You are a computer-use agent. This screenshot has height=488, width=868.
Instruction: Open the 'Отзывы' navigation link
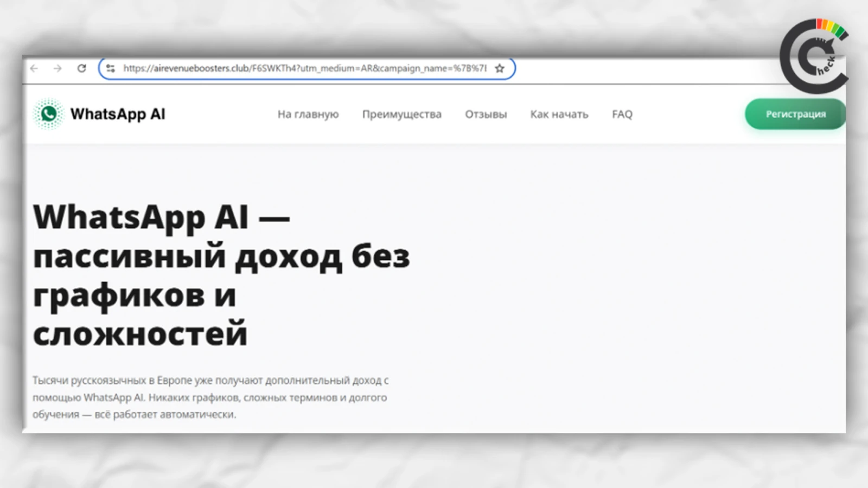pyautogui.click(x=486, y=114)
